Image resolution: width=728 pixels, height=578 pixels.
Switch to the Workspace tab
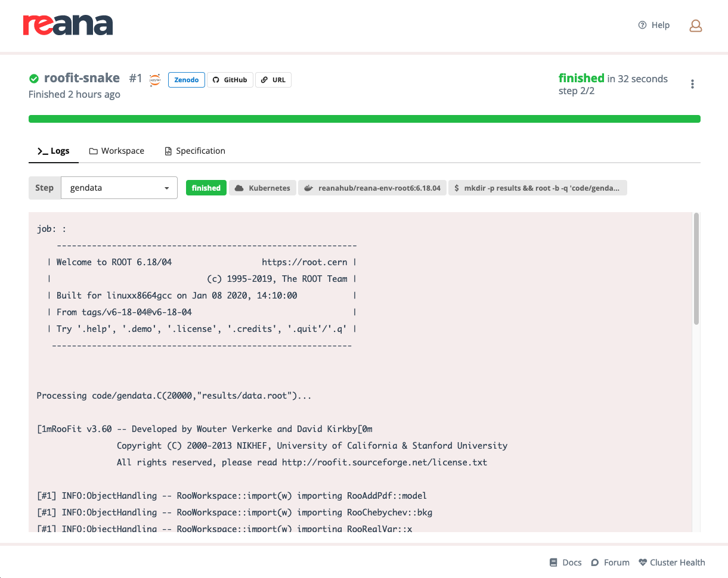click(116, 151)
